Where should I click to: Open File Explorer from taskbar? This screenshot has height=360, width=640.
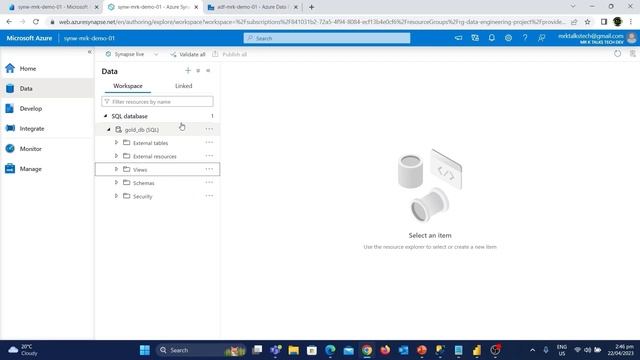click(293, 350)
